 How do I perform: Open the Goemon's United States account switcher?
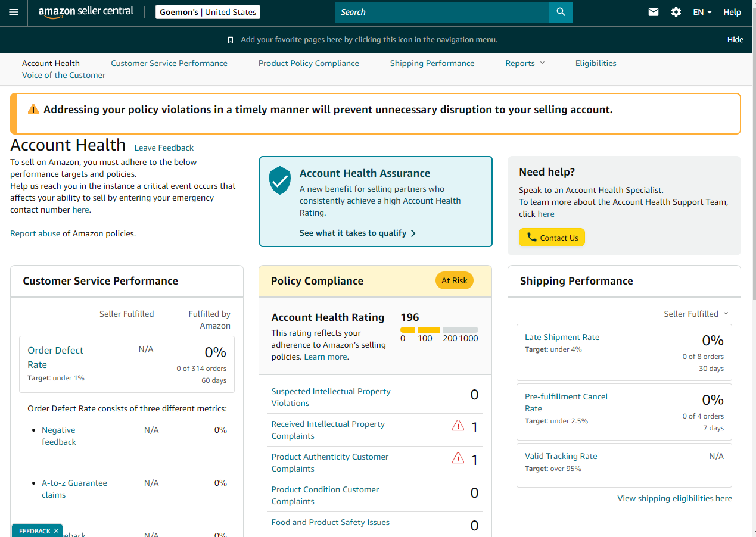point(208,12)
